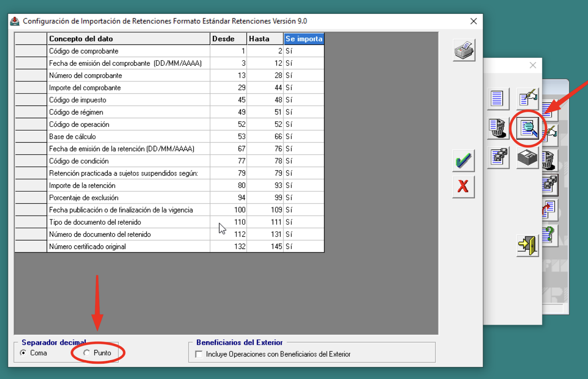Viewport: 588px width, 379px height.
Task: Click the exit door icon
Action: pos(527,245)
